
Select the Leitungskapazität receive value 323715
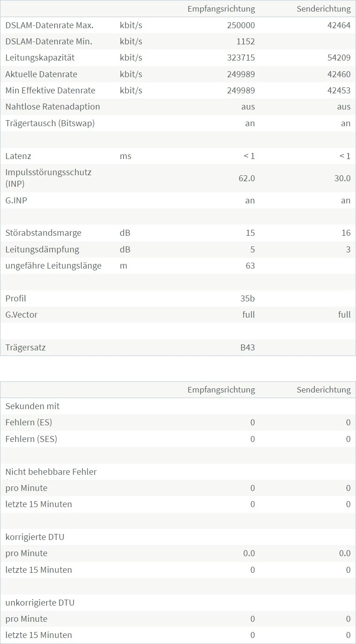coord(241,58)
